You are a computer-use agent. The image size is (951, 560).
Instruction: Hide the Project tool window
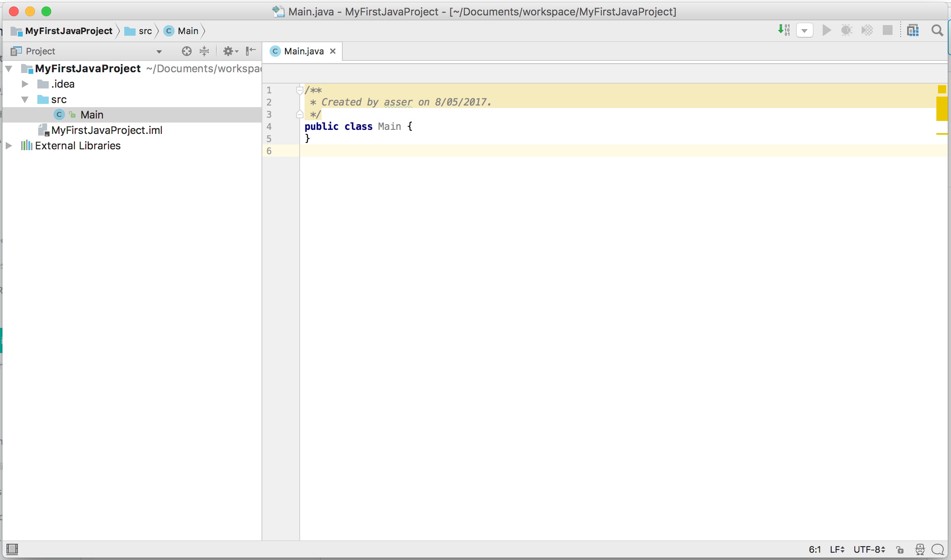(251, 51)
